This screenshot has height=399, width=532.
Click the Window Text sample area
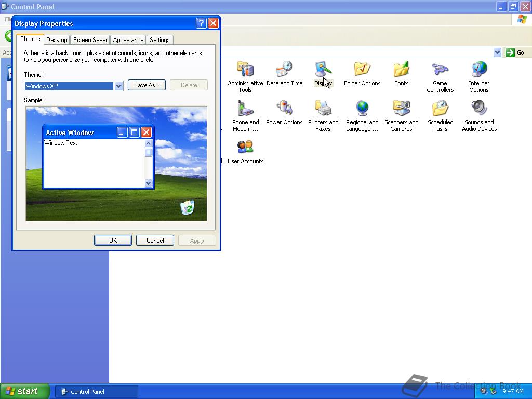[94, 163]
